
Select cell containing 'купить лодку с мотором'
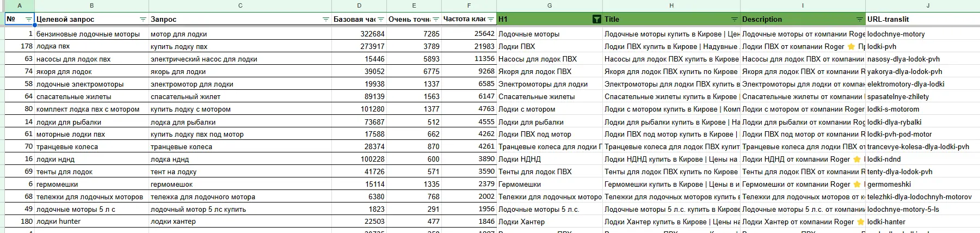190,109
